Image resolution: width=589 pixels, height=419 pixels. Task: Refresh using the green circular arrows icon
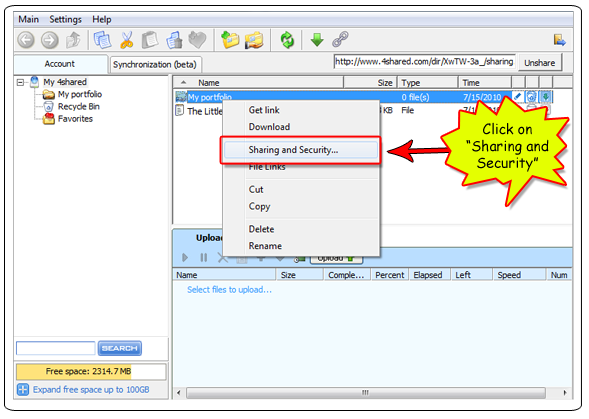point(287,40)
